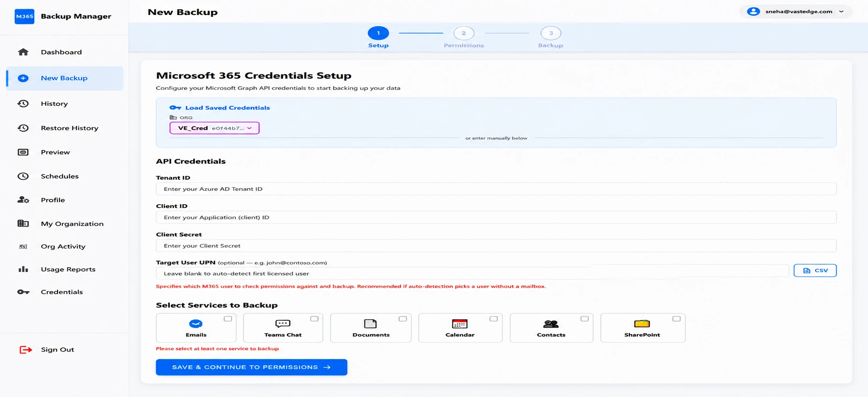Click the Load Saved Credentials link
The height and width of the screenshot is (397, 868).
pos(227,108)
